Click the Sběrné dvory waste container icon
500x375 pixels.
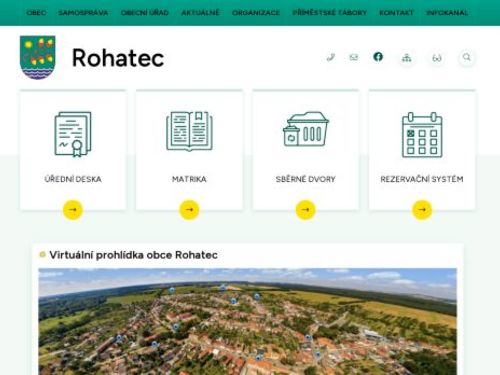click(306, 129)
